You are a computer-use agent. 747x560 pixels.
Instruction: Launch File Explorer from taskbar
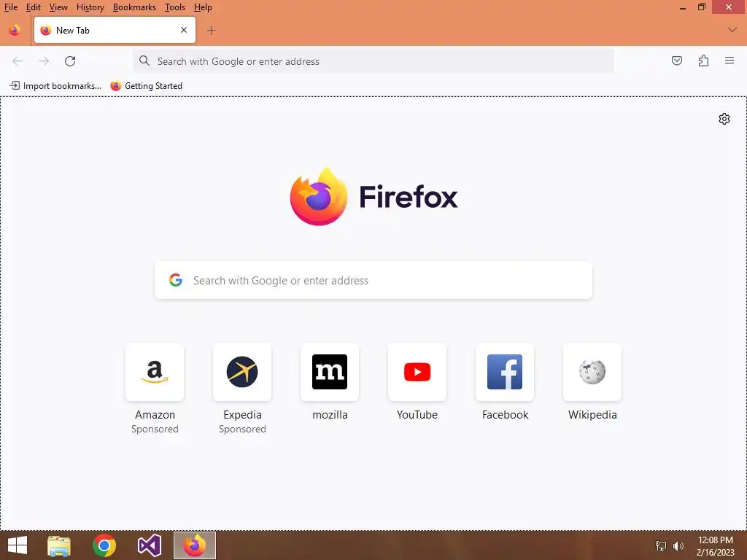[58, 545]
